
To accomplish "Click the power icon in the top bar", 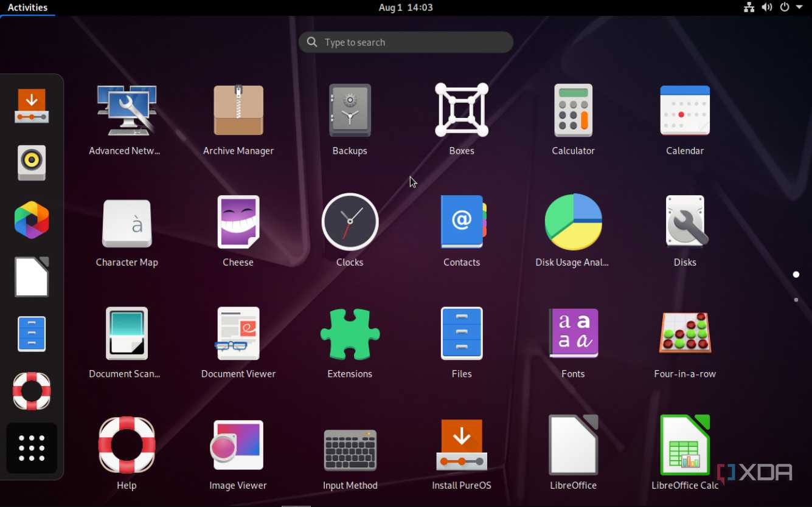I will (785, 7).
